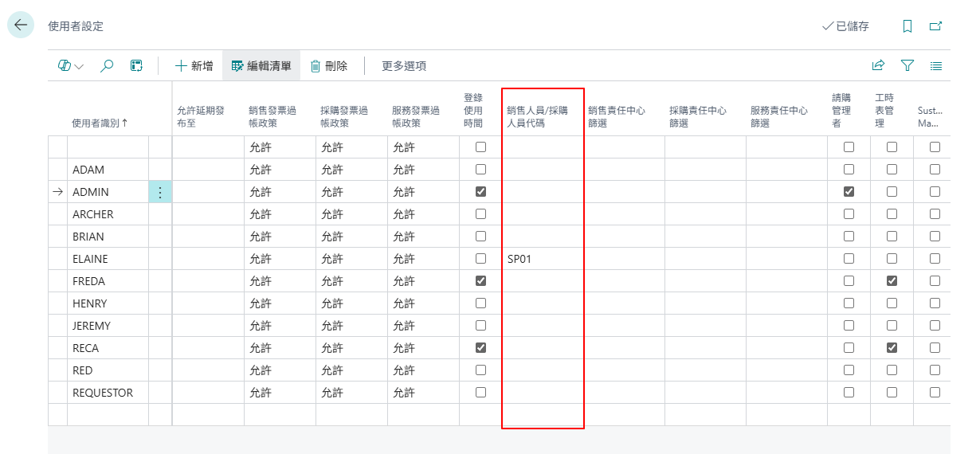Click 銷售發票過帳政策 column header
The width and height of the screenshot is (980, 454).
click(x=274, y=117)
